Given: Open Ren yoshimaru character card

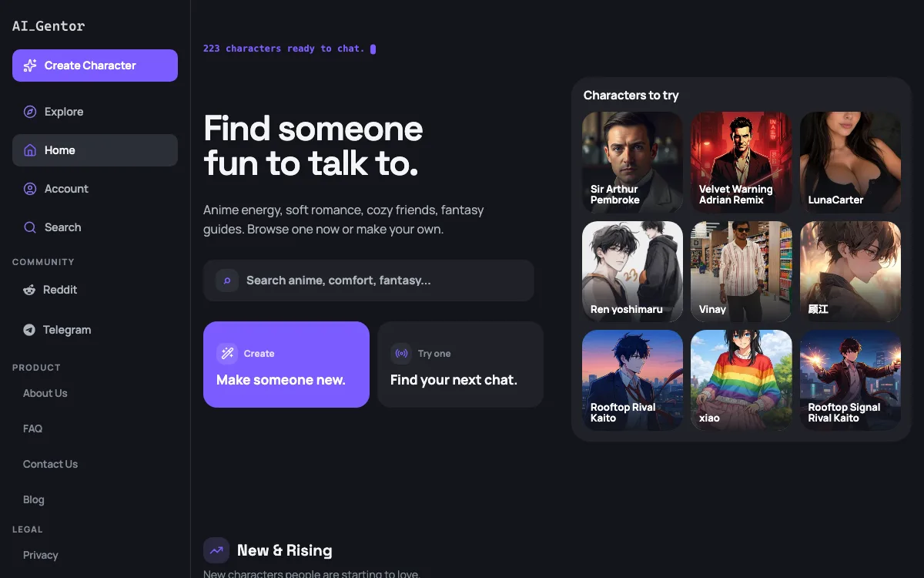Looking at the screenshot, I should (632, 272).
